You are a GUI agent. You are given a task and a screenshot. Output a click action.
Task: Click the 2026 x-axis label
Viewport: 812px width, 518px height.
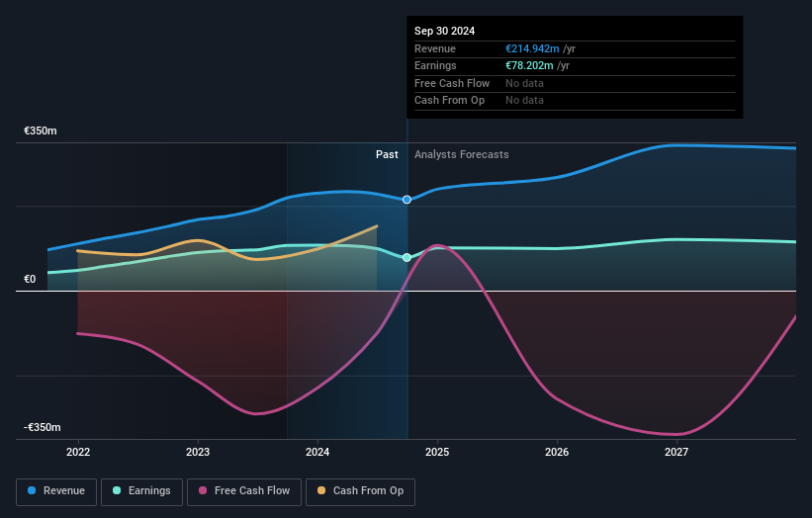557,453
